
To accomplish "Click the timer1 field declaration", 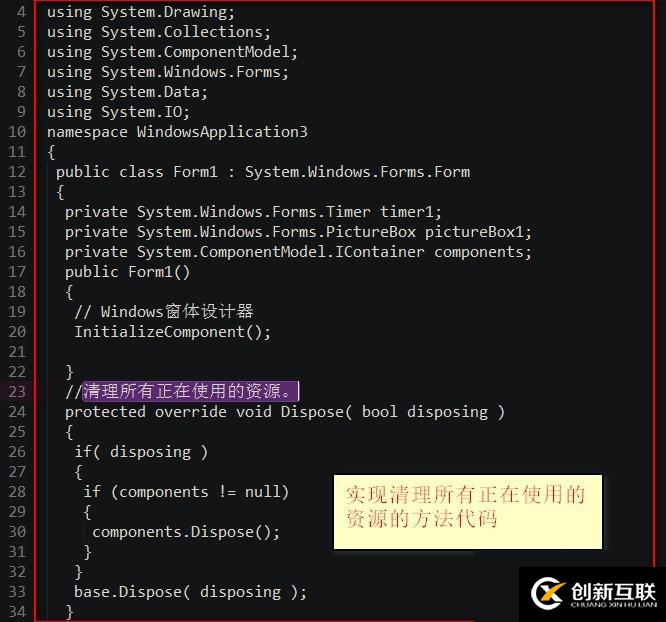I will [x=253, y=212].
